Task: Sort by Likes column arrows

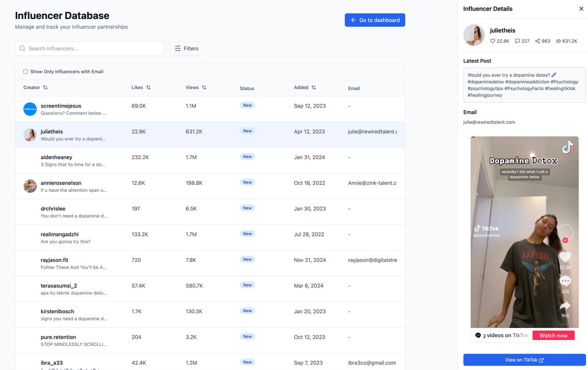Action: pos(148,88)
